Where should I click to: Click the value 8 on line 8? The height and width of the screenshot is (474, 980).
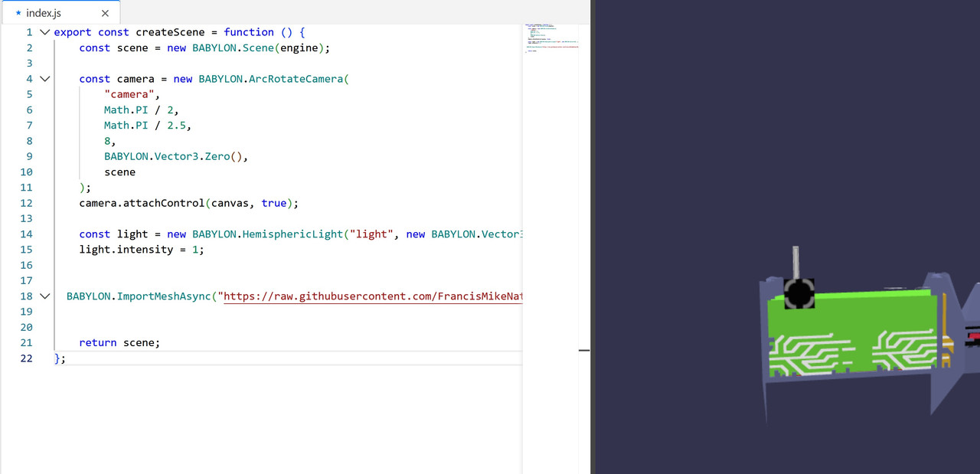click(108, 141)
